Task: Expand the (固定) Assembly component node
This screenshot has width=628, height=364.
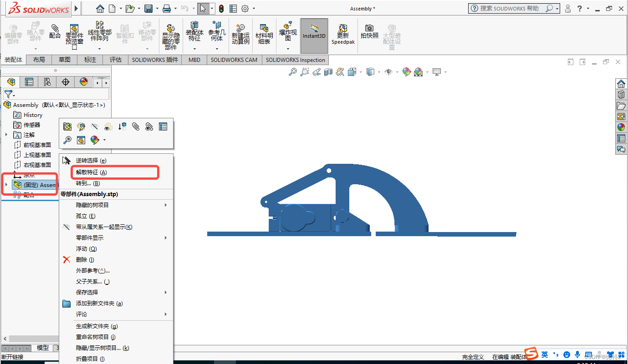Action: 6,185
